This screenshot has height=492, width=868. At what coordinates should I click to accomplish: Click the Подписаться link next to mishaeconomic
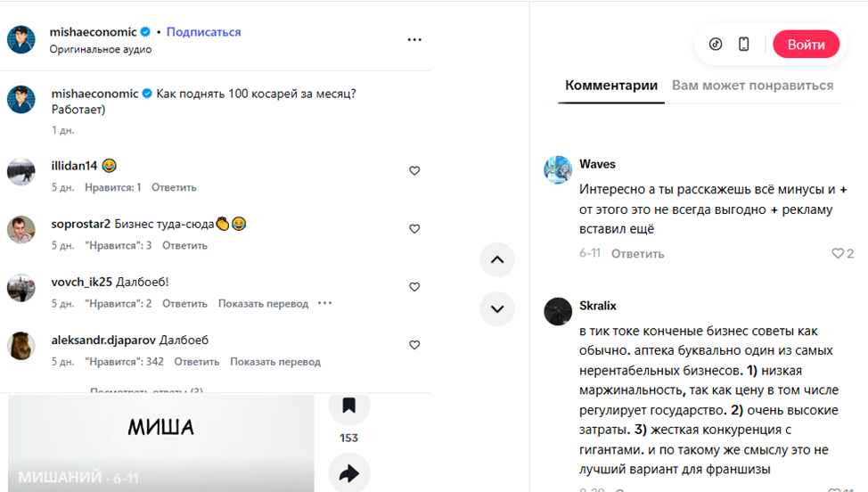[x=204, y=32]
